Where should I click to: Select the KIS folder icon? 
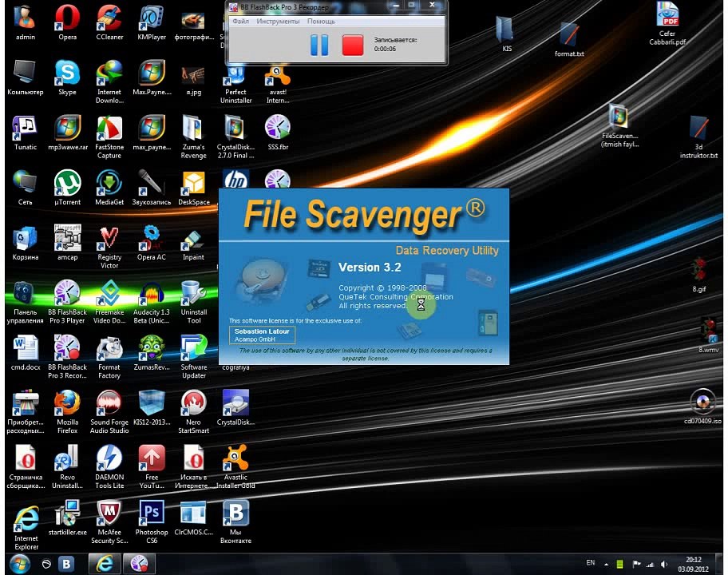(507, 34)
